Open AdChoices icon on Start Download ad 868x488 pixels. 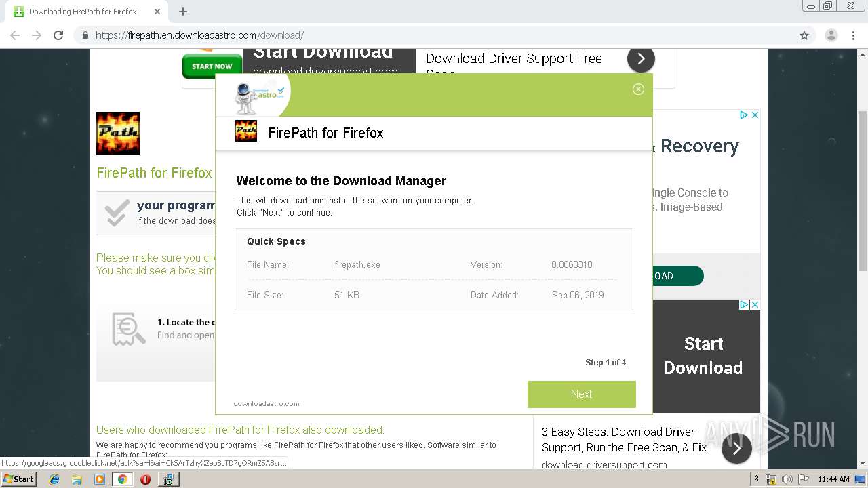click(x=743, y=305)
